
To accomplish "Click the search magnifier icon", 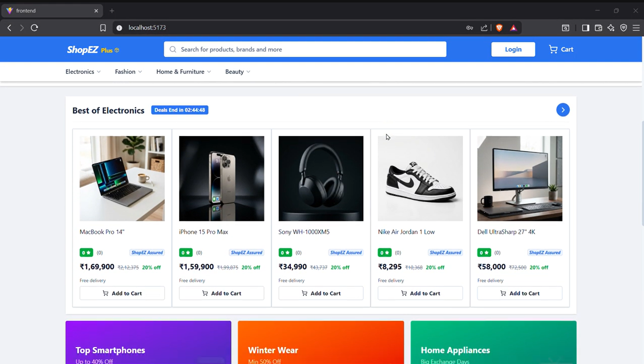I will (173, 49).
